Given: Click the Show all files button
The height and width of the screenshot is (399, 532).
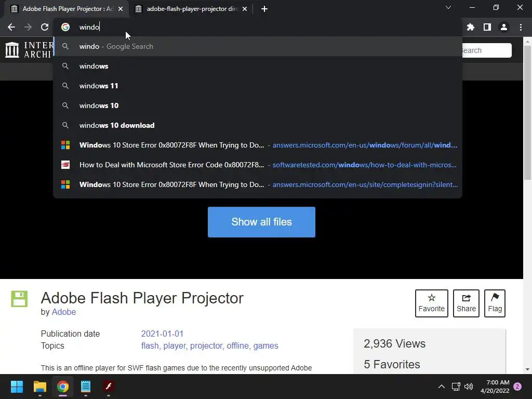Looking at the screenshot, I should tap(261, 222).
